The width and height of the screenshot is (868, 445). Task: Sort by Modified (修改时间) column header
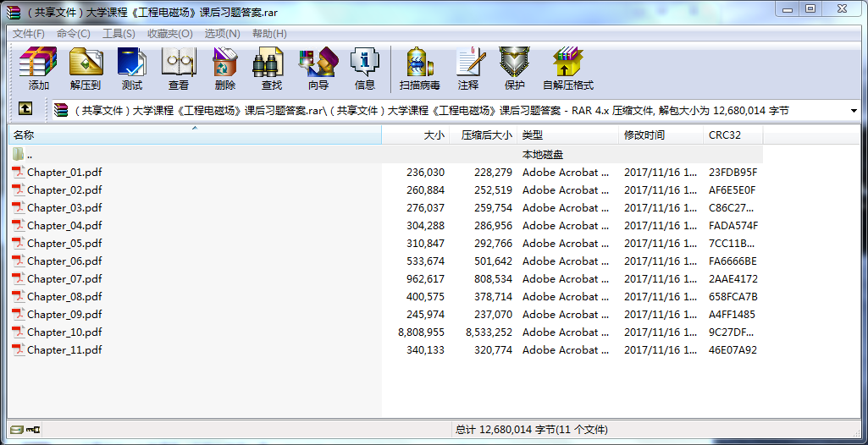point(661,135)
